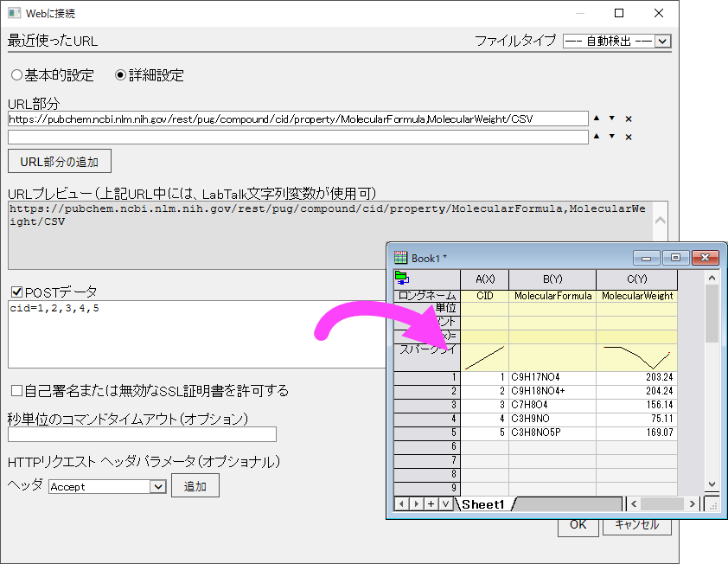Select the detailed settings radio button
This screenshot has height=564, width=728.
pyautogui.click(x=121, y=74)
